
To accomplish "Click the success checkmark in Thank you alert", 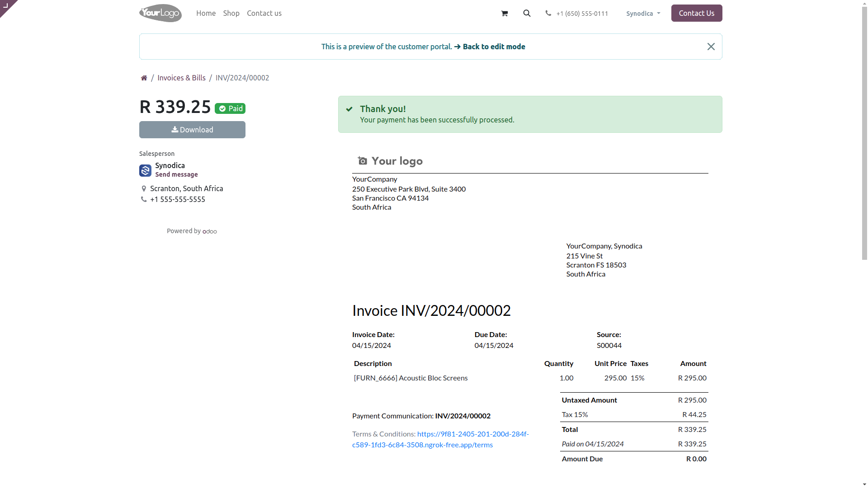I will click(x=349, y=109).
